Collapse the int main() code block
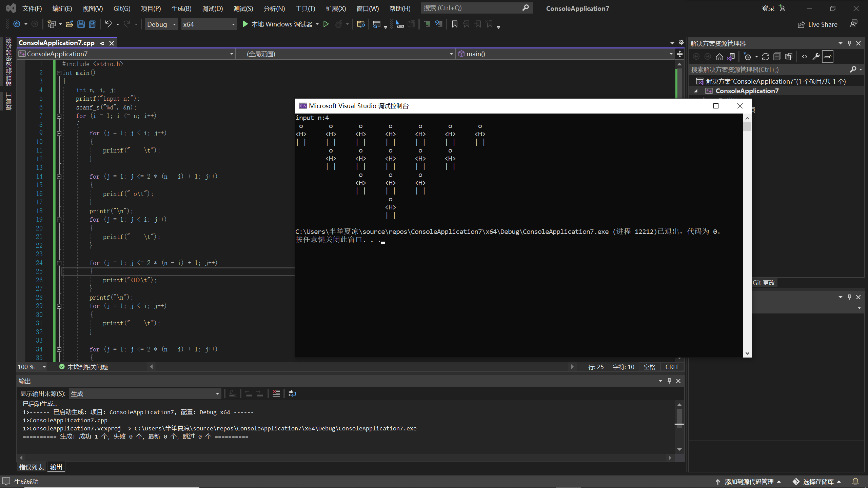Image resolution: width=868 pixels, height=488 pixels. click(x=59, y=73)
